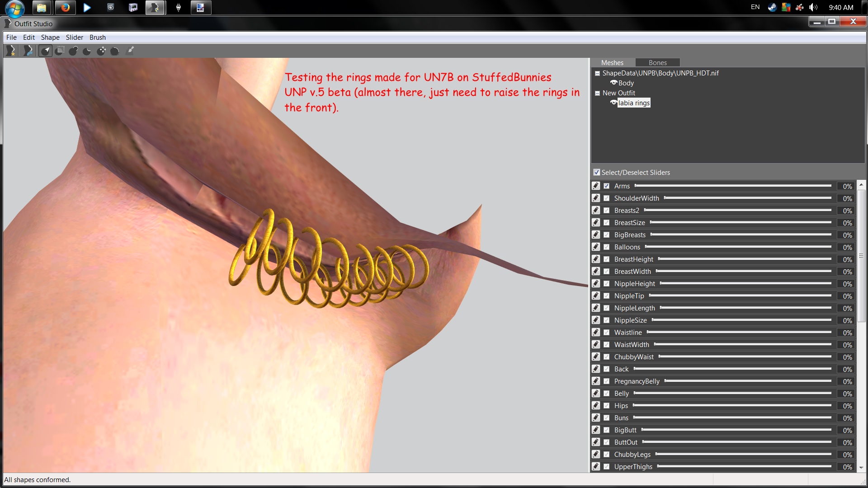Click the edit pencil for Arms slider
868x488 pixels.
(x=596, y=186)
